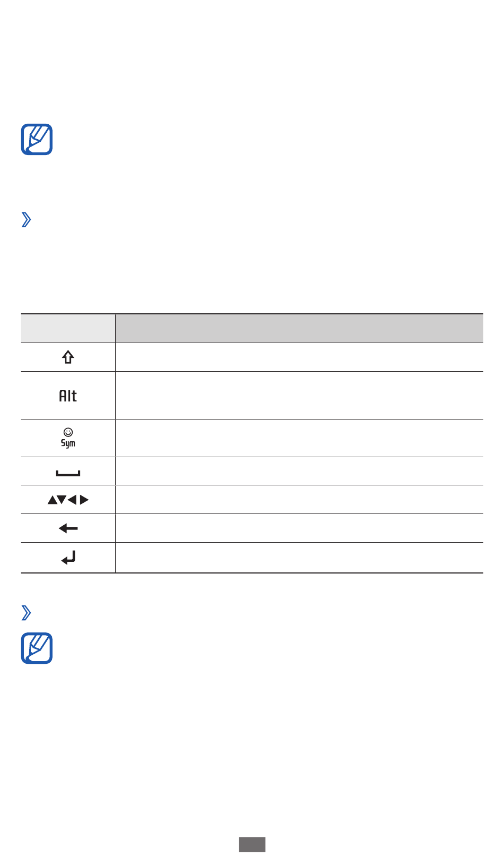This screenshot has width=504, height=856.
Task: Expand the blue double chevron below the table
Action: pos(26,613)
